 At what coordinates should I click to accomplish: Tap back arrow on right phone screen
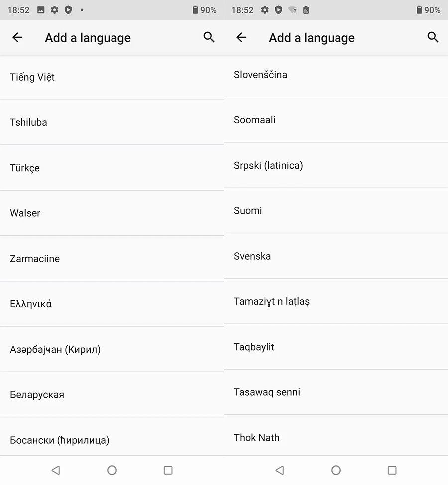click(x=241, y=37)
